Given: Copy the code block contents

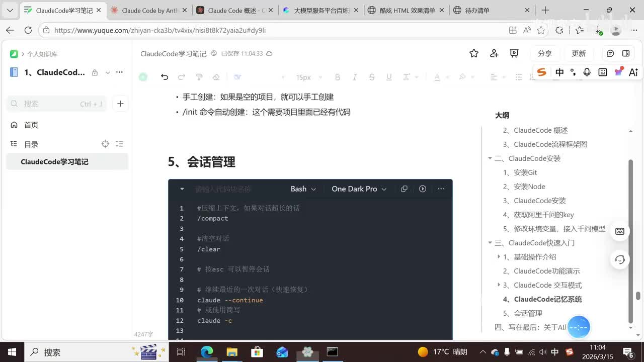Looking at the screenshot, I should click(404, 189).
